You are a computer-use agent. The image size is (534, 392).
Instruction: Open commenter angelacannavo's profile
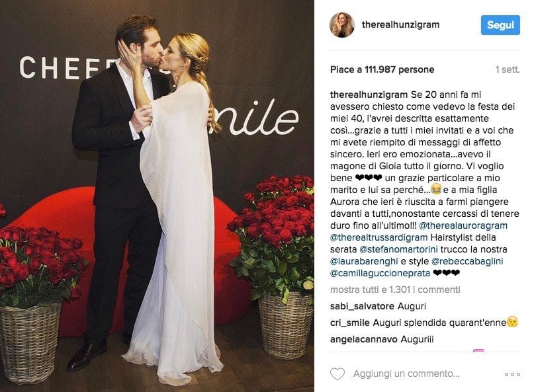(x=364, y=339)
